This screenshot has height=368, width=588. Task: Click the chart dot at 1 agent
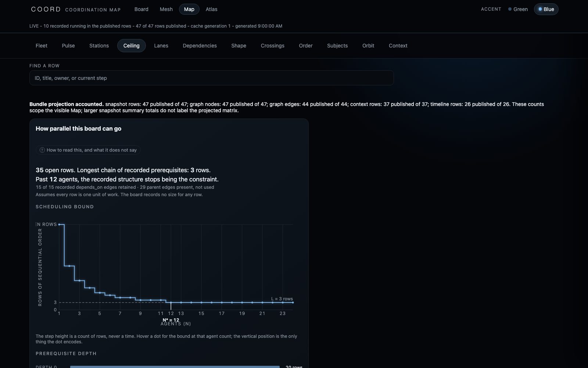59,224
